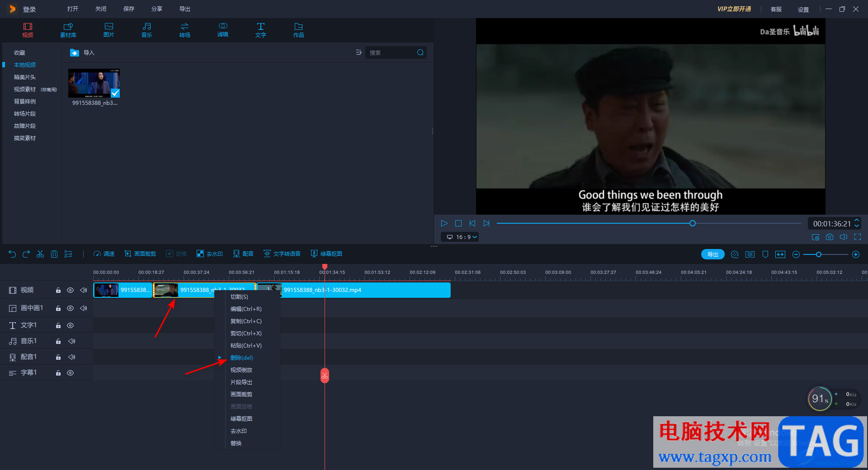Add a marker with the shield icon
868x470 pixels.
tap(765, 254)
